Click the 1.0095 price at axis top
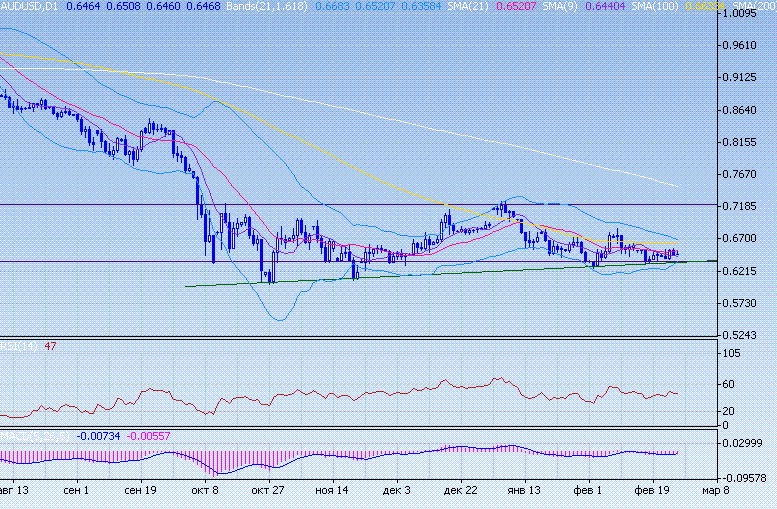Image resolution: width=777 pixels, height=509 pixels. click(743, 15)
